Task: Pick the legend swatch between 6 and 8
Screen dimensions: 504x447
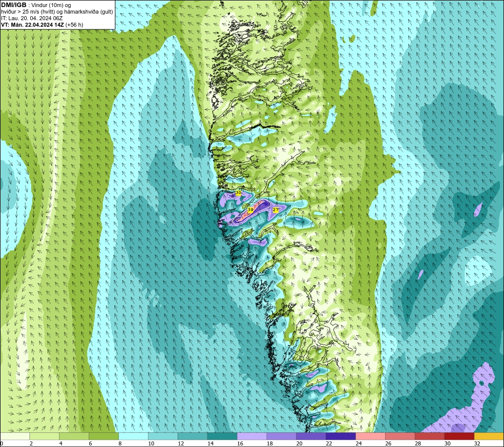Action: pos(103,436)
